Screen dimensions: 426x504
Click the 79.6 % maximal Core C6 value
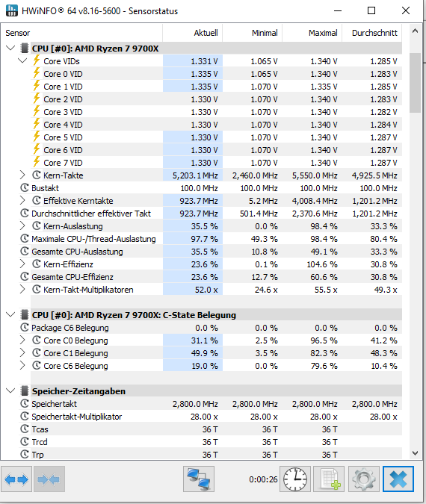point(324,366)
